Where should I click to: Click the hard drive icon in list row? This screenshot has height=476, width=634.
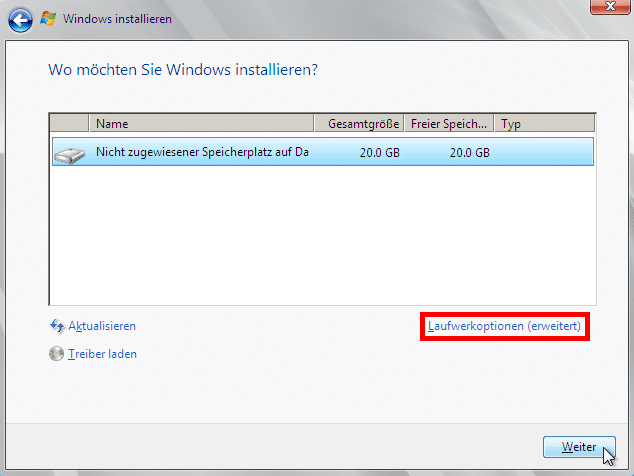click(x=70, y=155)
